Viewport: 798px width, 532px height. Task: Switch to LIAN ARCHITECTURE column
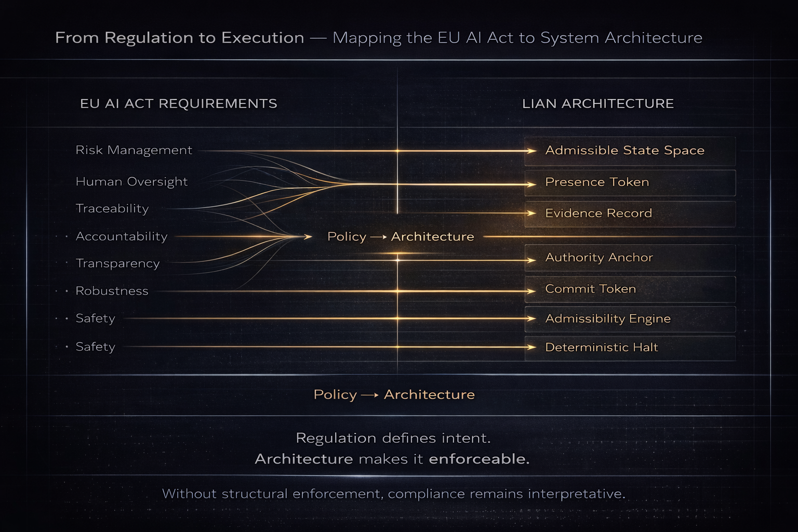tap(598, 103)
